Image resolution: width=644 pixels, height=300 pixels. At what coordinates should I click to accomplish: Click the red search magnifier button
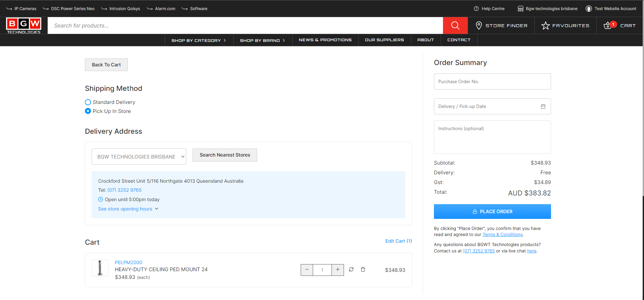(x=455, y=25)
